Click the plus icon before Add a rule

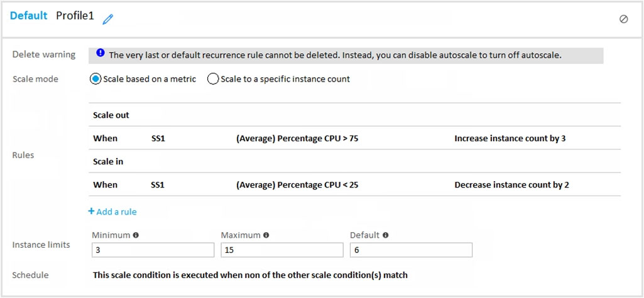pos(91,211)
